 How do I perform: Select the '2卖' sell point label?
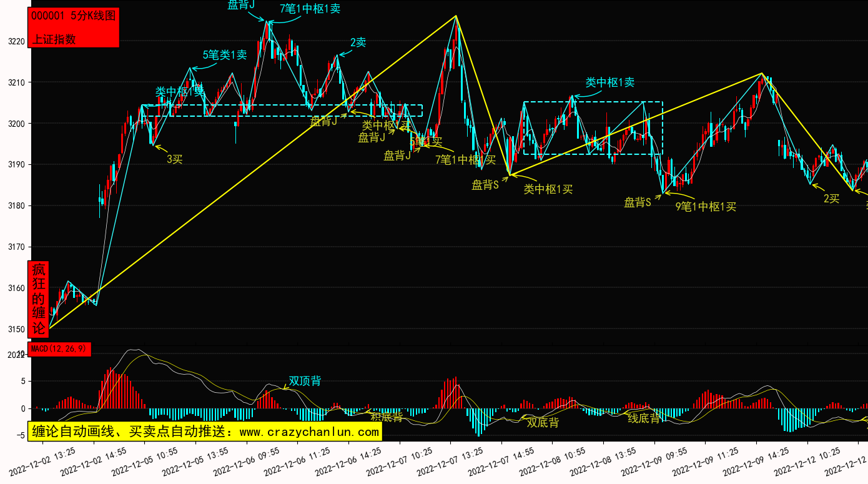[x=358, y=42]
